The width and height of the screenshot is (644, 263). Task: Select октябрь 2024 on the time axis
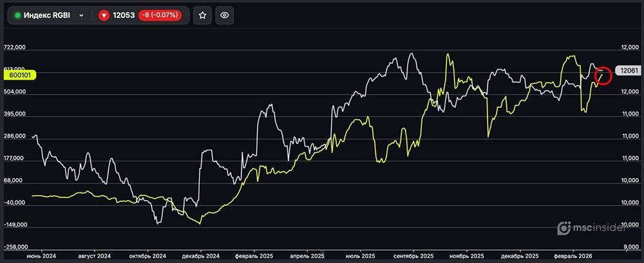click(x=148, y=255)
